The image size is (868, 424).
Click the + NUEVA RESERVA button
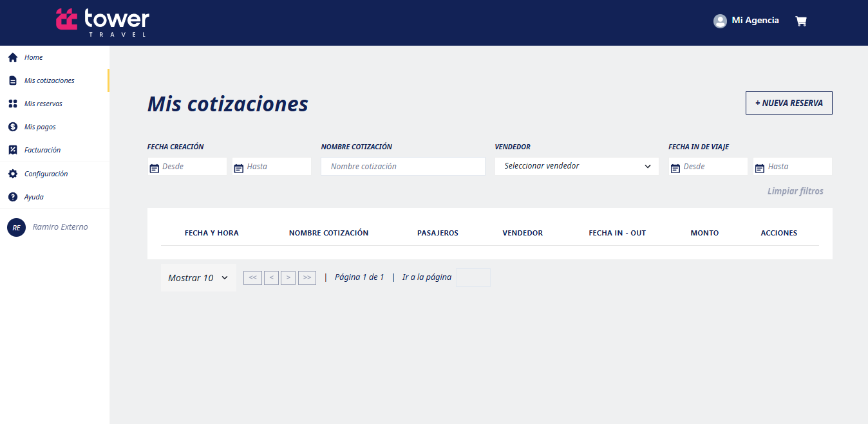[x=788, y=102]
